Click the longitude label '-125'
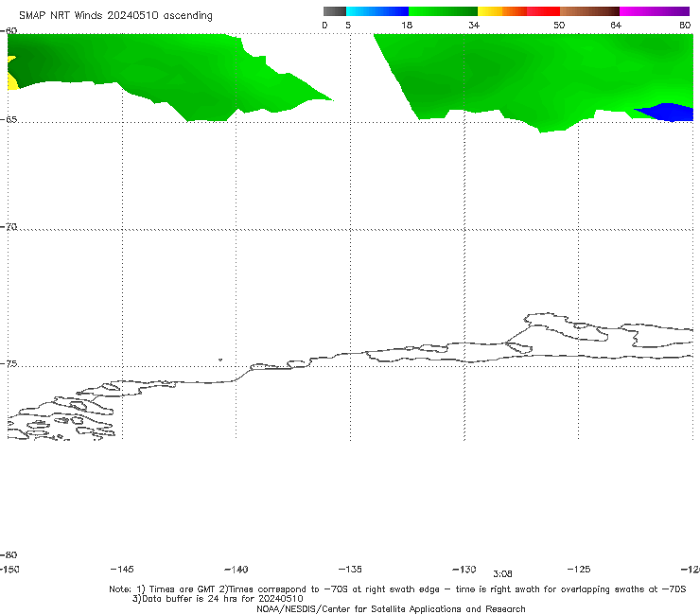700x615 pixels. 579,570
